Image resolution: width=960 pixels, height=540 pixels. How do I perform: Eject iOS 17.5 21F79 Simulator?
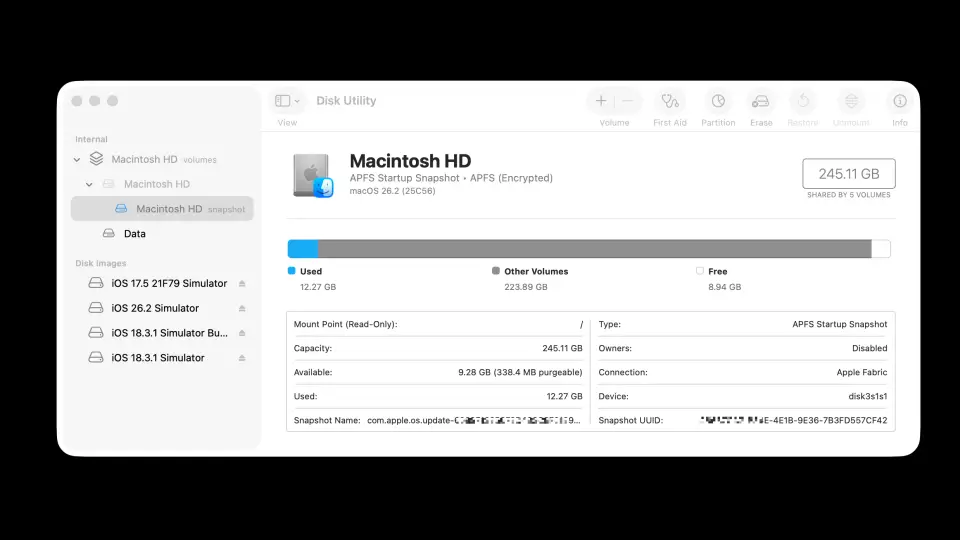242,283
